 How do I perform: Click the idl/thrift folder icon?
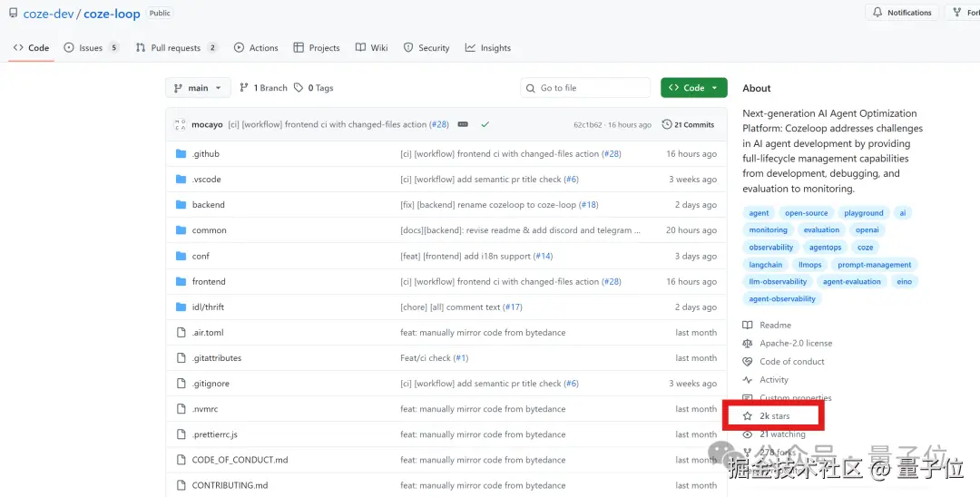[181, 307]
